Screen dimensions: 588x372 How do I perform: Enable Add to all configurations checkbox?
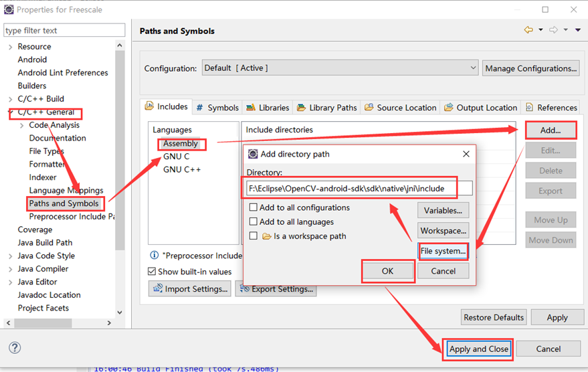pos(254,207)
